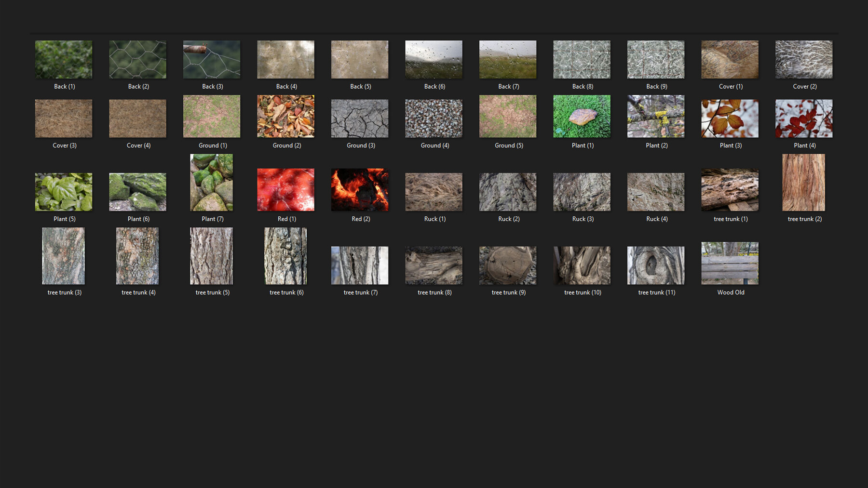The height and width of the screenshot is (488, 868).
Task: Click the Back (3) thumbnail
Action: [212, 59]
